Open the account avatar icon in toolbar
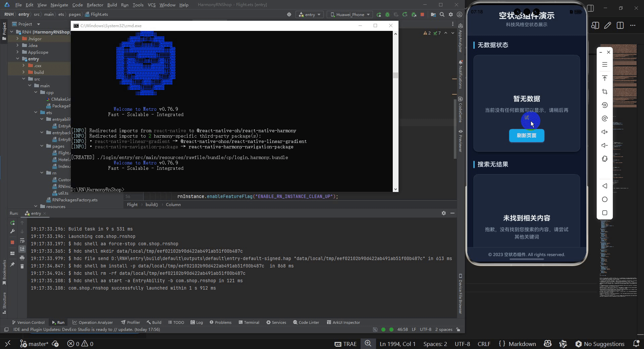Screen dimensions: 644x349 460,14
